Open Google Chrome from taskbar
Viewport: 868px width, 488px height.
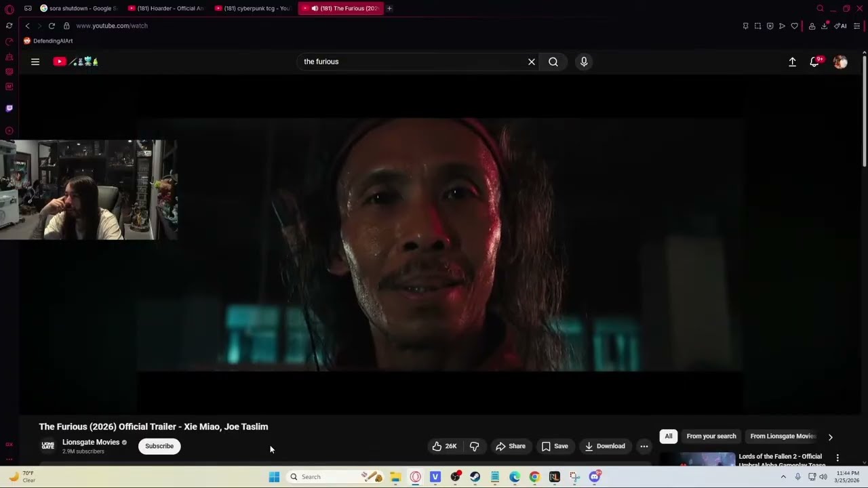pos(534,476)
